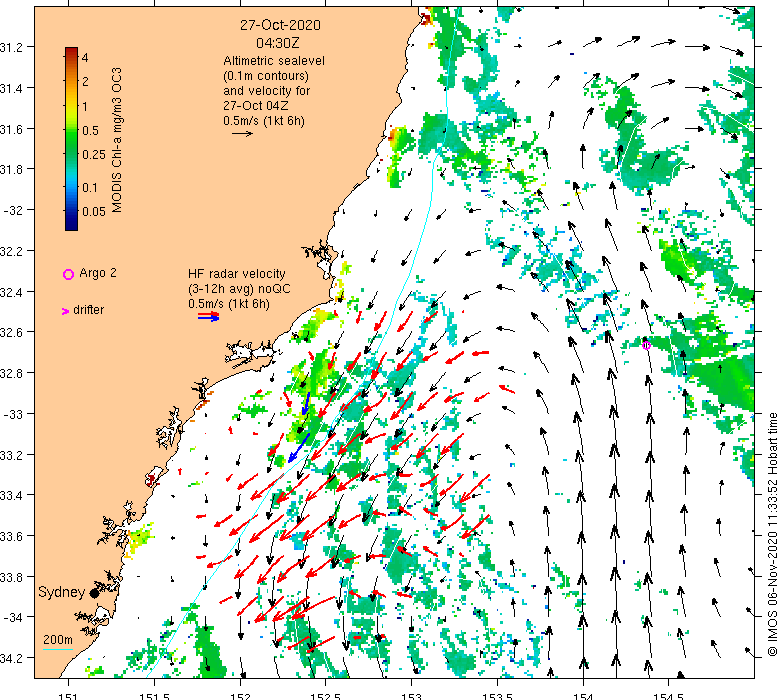Click the latitude label '-33'
This screenshot has width=780, height=700.
pyautogui.click(x=12, y=414)
